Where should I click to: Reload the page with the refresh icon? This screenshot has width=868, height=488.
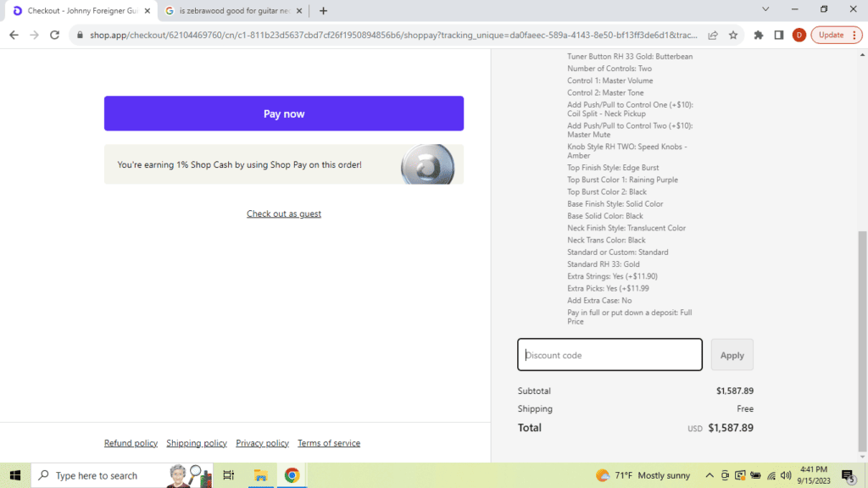point(55,35)
